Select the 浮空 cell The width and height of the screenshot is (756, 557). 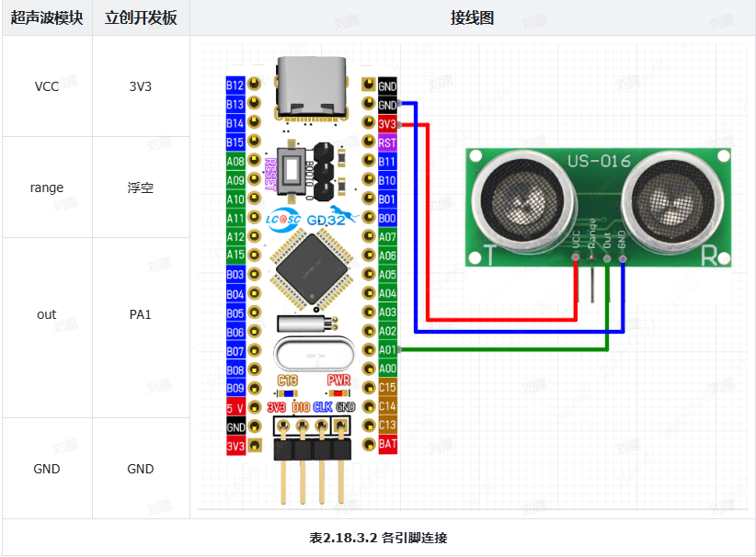point(141,188)
